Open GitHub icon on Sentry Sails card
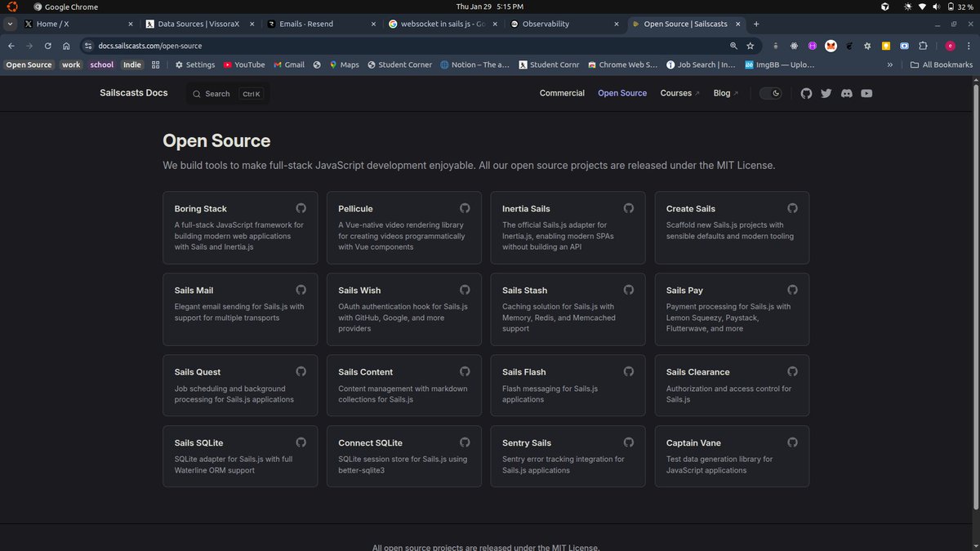Screen dimensions: 980x551 [629, 442]
